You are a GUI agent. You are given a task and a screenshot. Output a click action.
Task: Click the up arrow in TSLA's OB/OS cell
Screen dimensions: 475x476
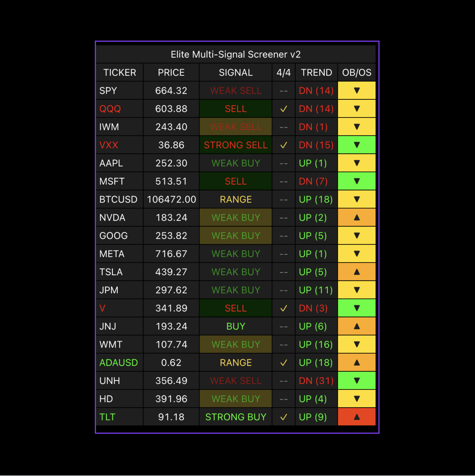coord(357,272)
